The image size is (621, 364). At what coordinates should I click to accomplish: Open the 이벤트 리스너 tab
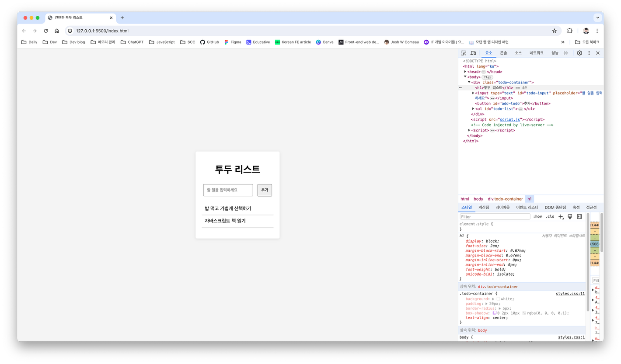coord(527,208)
